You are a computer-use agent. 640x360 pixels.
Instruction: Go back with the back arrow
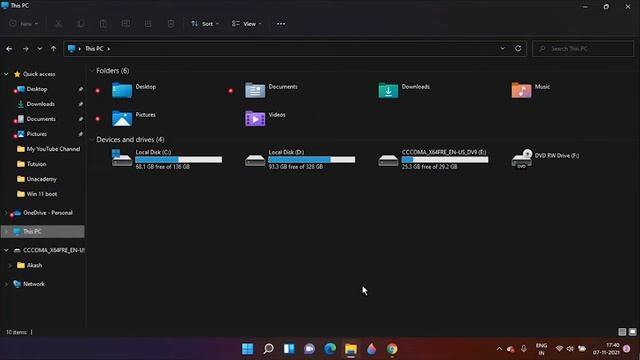click(x=9, y=49)
